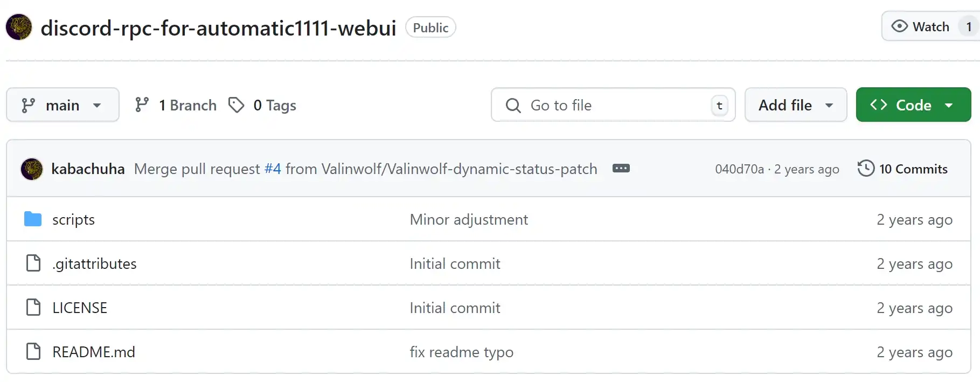Viewport: 980px width, 382px height.
Task: Open the 10 Commits history link
Action: 903,169
